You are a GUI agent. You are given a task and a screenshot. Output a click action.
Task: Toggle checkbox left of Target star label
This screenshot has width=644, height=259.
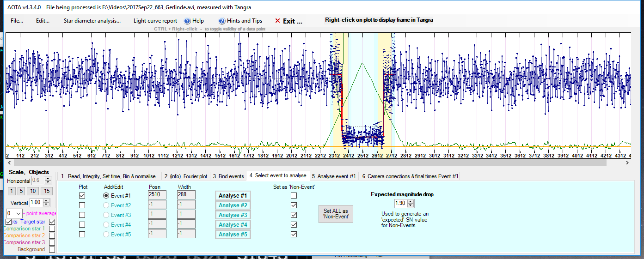coord(8,222)
